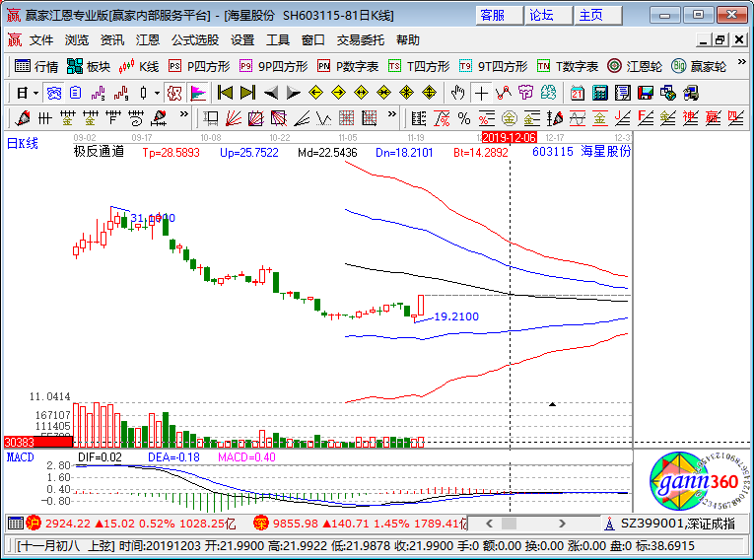The image size is (754, 560).
Task: Click the MACD indicator label
Action: [x=20, y=457]
